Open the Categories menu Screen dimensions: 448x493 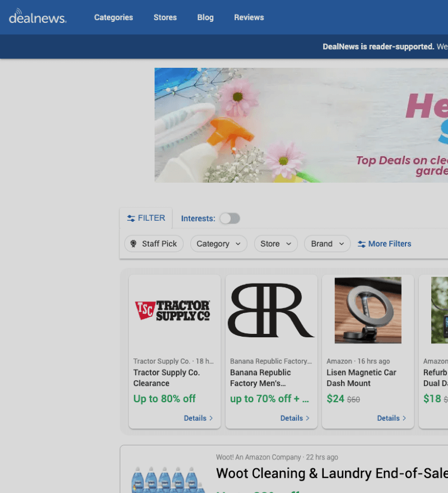tap(114, 17)
